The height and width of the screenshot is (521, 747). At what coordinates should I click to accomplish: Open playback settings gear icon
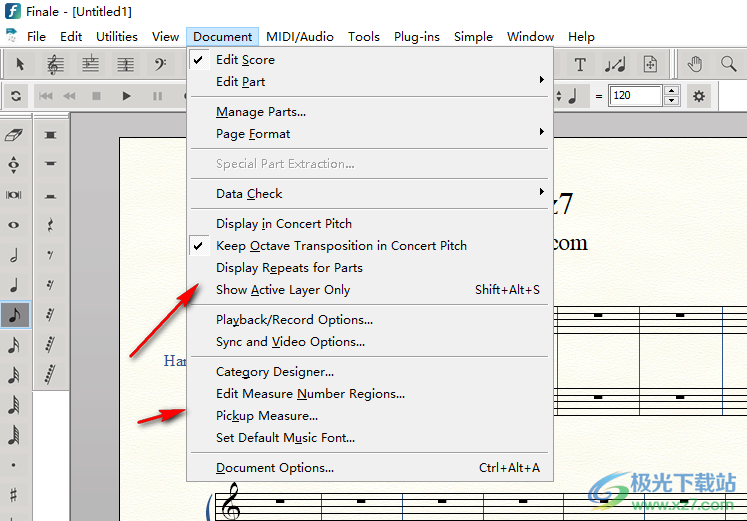pos(699,96)
